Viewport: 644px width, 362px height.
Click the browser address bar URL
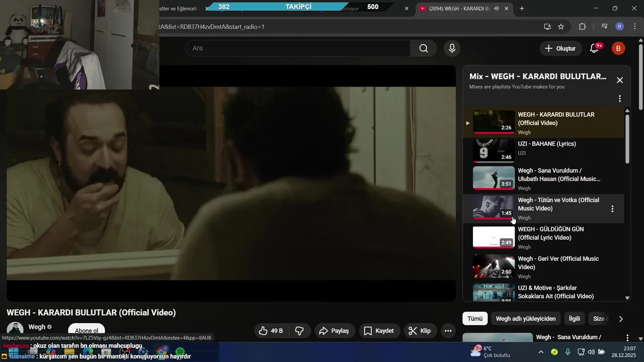click(211, 27)
